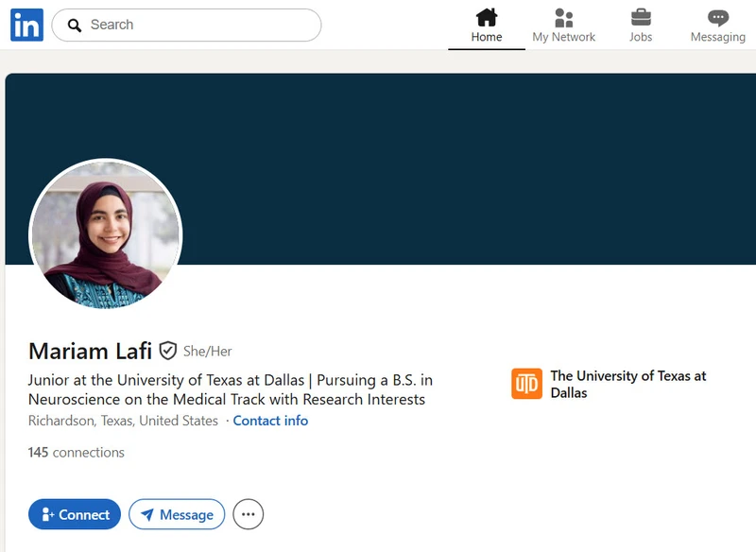This screenshot has height=552, width=756.
Task: Click the Mariam Lafi name heading
Action: click(x=90, y=352)
